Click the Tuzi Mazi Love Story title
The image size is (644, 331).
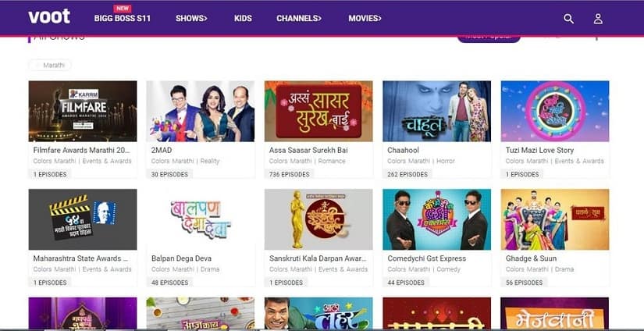[539, 151]
